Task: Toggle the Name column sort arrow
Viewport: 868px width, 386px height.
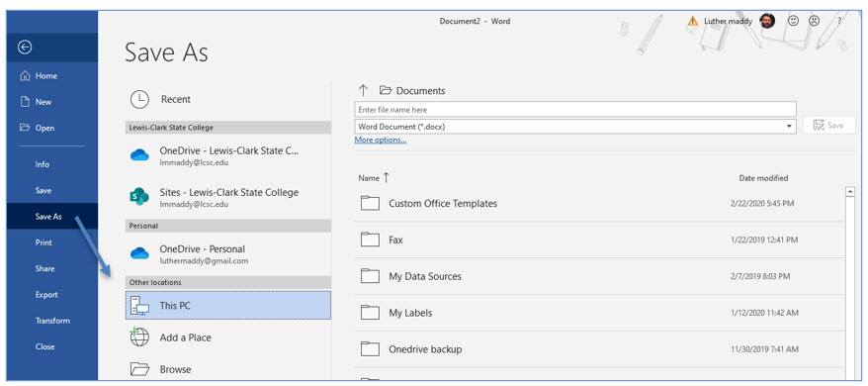Action: pos(386,177)
